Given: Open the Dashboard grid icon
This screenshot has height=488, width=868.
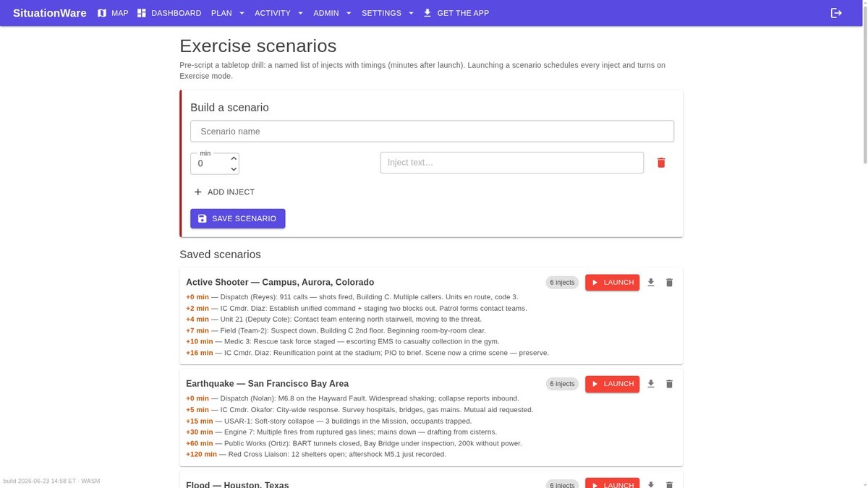Looking at the screenshot, I should tap(142, 13).
